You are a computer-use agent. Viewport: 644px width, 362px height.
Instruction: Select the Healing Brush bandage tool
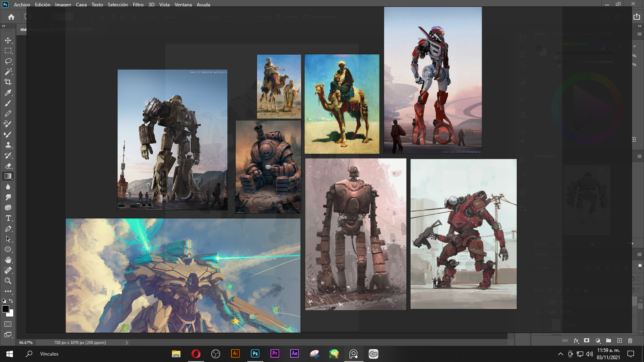point(8,270)
